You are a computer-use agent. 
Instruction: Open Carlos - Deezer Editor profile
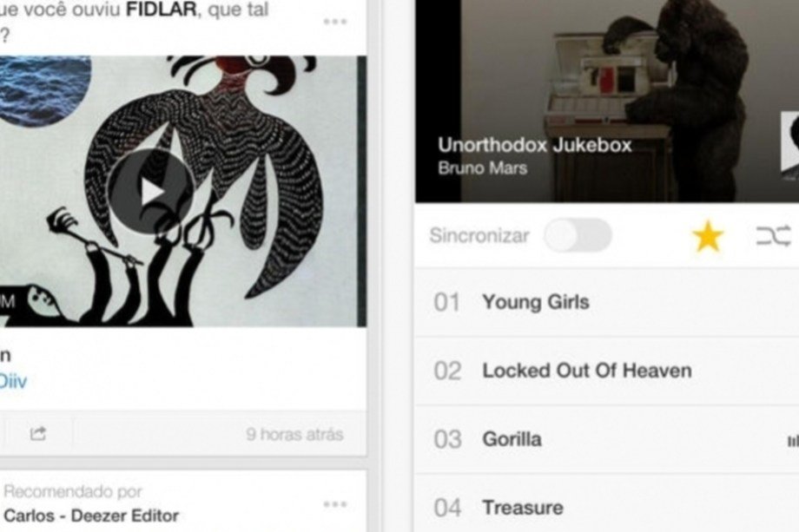click(91, 516)
